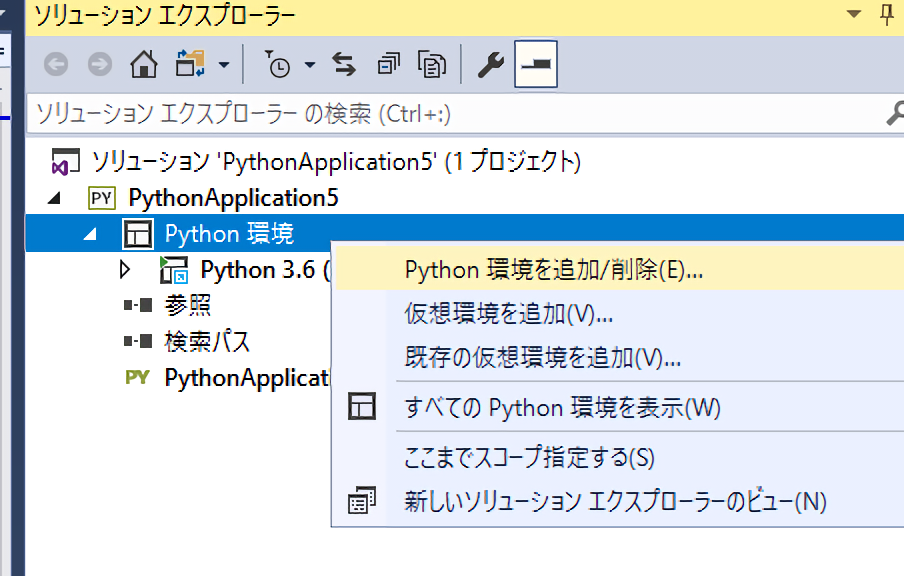Viewport: 904px width, 576px height.
Task: Select the 検索パス tree item
Action: click(207, 341)
